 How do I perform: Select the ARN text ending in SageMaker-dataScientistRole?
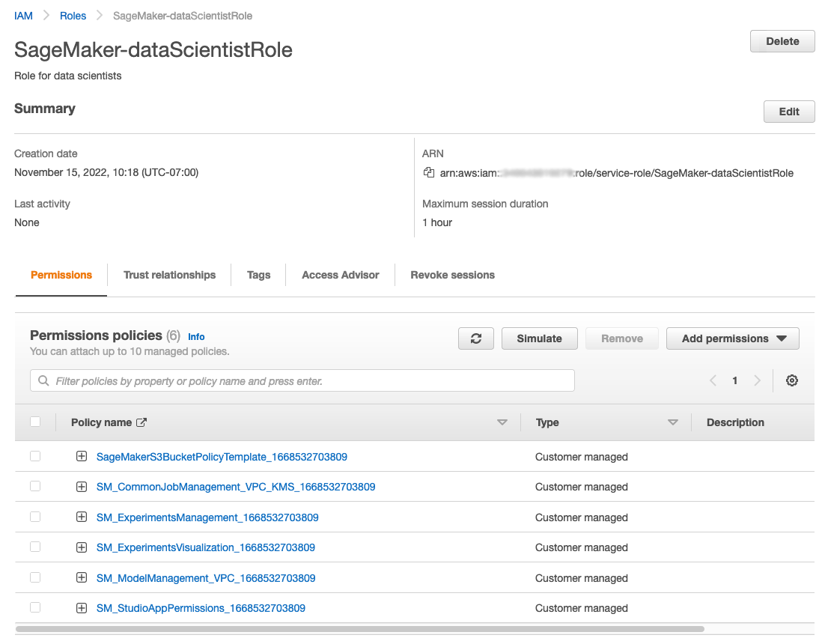pos(616,173)
